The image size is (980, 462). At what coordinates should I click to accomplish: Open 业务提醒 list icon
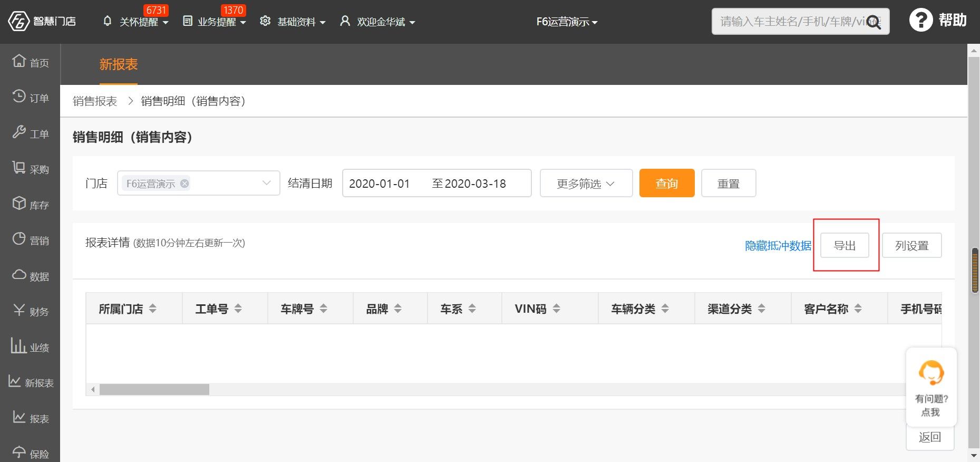[x=187, y=21]
